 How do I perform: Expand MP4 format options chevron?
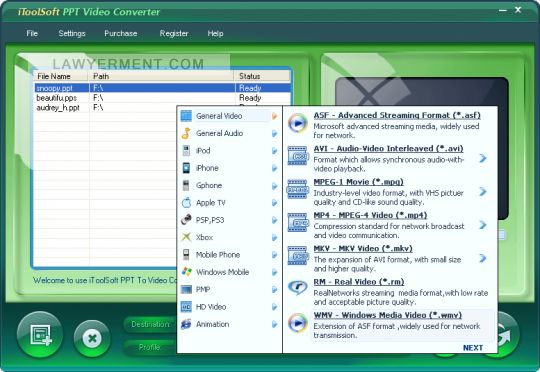click(483, 225)
